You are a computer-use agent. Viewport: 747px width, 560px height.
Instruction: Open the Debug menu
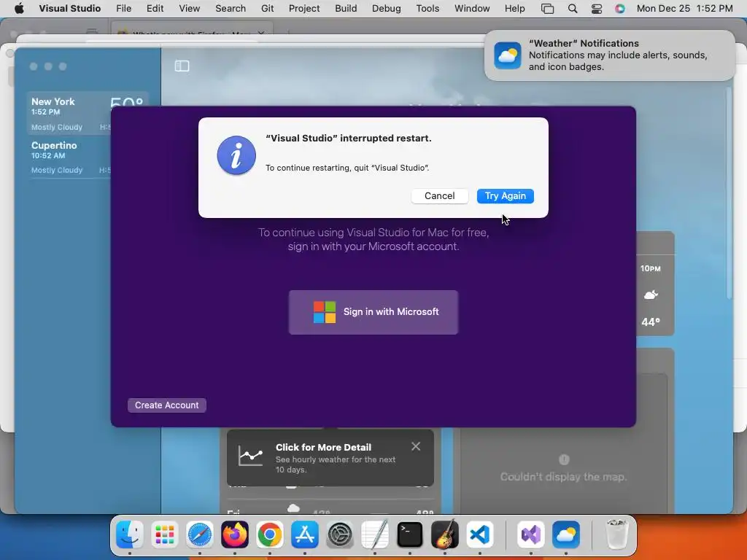click(387, 9)
